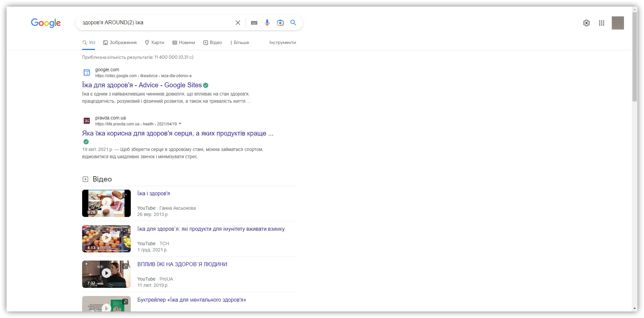Open the Google logo homepage
The image size is (644, 318).
click(46, 23)
